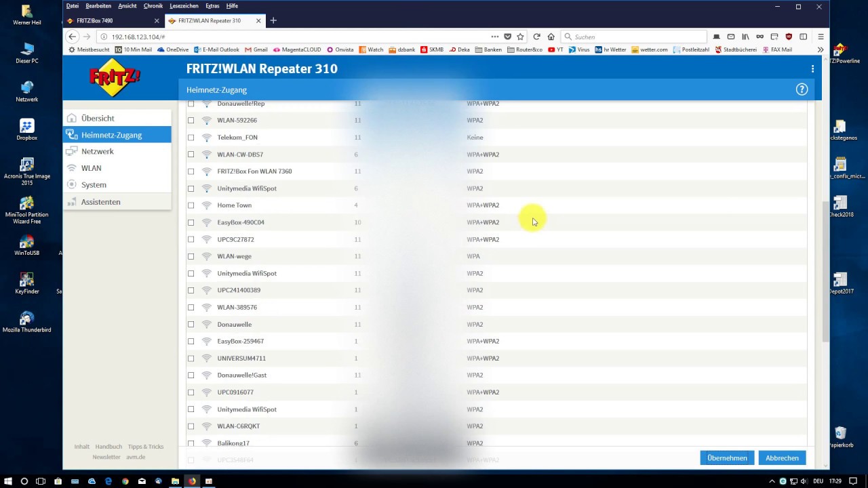Viewport: 868px width, 488px height.
Task: Open Dieser PC desktop icon
Action: point(26,53)
